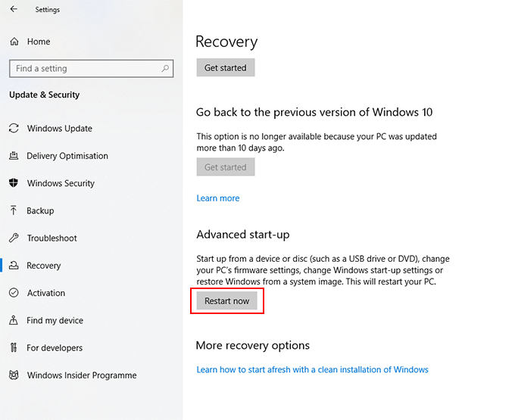This screenshot has height=420, width=515.
Task: Click the Windows Update refresh icon
Action: (x=14, y=129)
